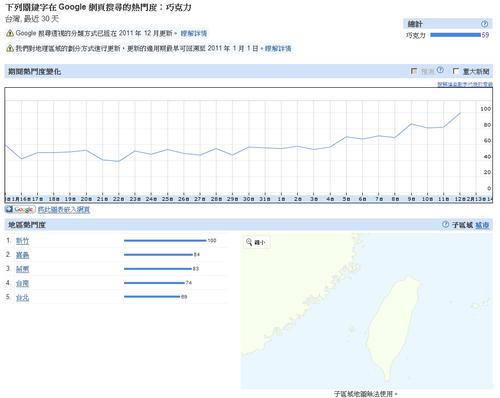Click Taiwan island on the map
Viewport: 500px width, 398px height.
coord(392,327)
